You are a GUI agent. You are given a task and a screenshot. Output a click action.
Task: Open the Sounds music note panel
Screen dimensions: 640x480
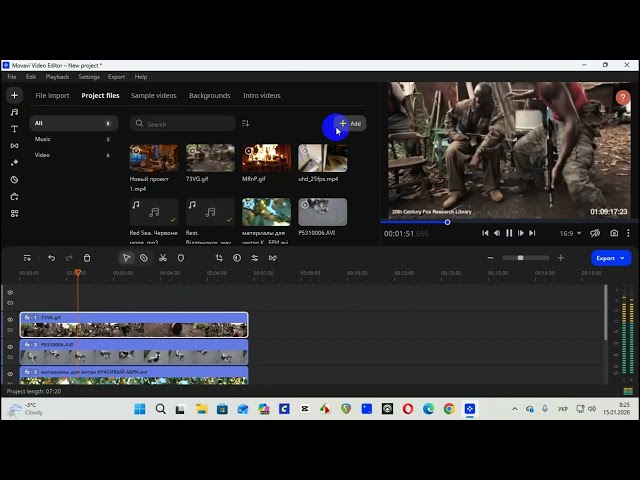(x=14, y=112)
